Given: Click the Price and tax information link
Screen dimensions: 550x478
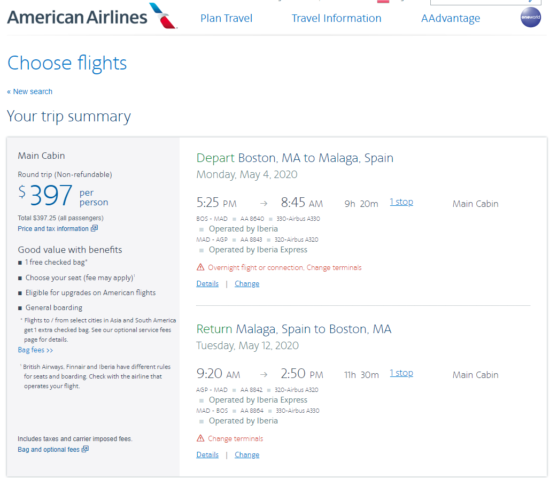Looking at the screenshot, I should (53, 229).
